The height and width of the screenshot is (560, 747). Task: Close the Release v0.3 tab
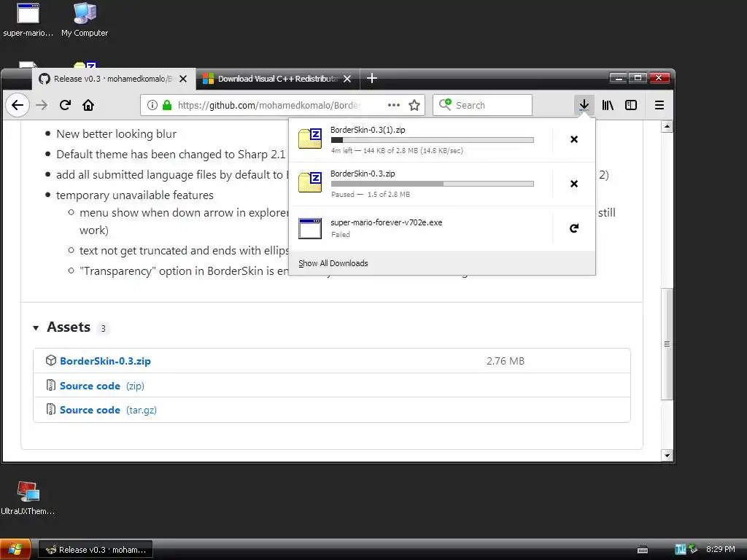(183, 79)
